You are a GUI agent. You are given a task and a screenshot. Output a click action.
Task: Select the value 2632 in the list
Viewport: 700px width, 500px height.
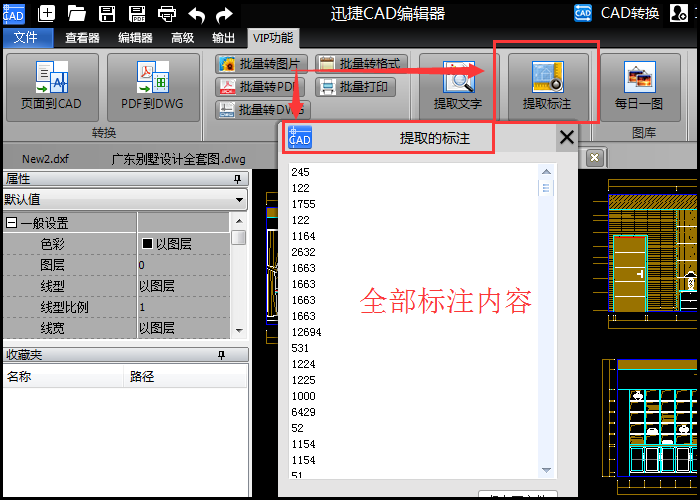[303, 252]
